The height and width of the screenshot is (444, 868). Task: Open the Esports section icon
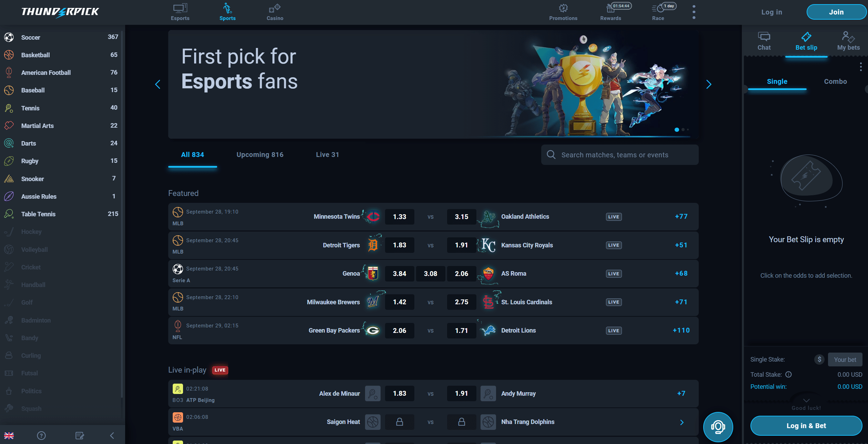click(180, 8)
